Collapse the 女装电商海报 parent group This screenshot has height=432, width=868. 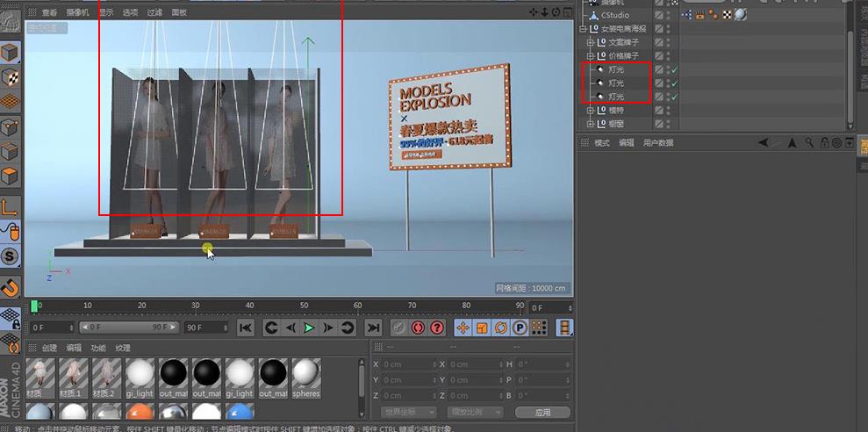583,29
